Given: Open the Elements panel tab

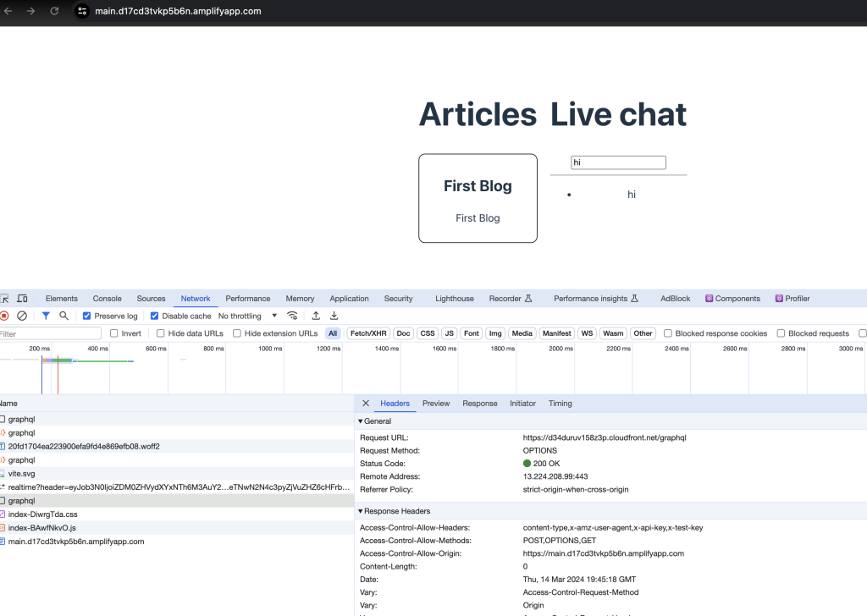Looking at the screenshot, I should tap(61, 299).
